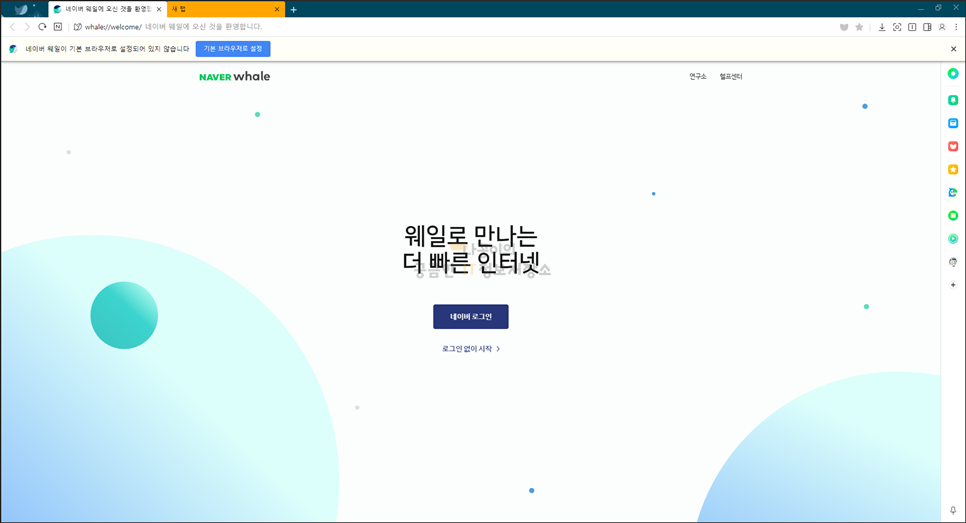Restore down the browser window
966x523 pixels.
coord(938,8)
